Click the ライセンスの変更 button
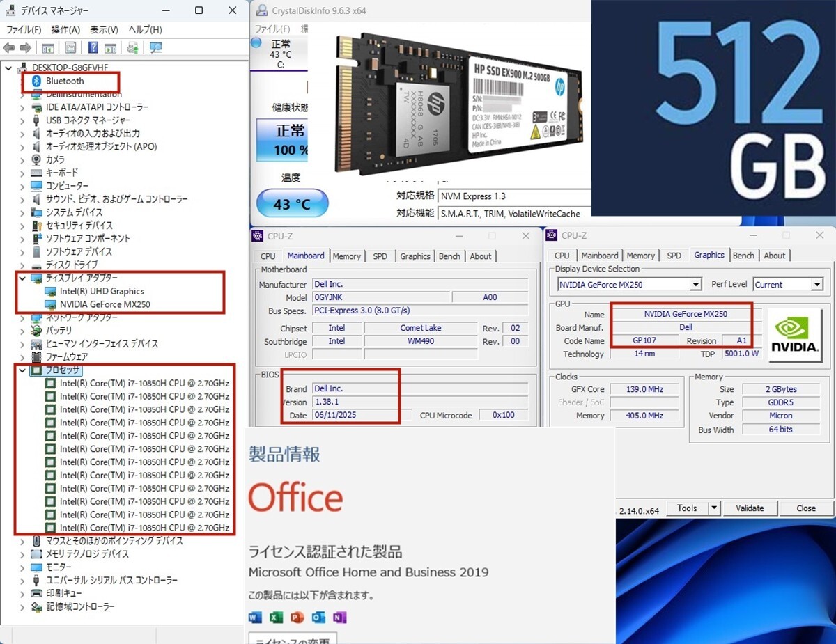Viewport: 836px width, 644px height. point(293,638)
